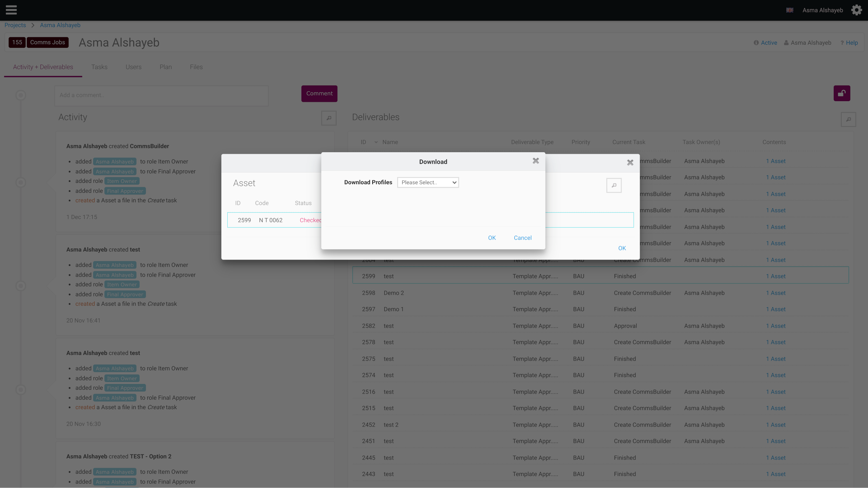Select the Download Profiles dropdown

428,182
